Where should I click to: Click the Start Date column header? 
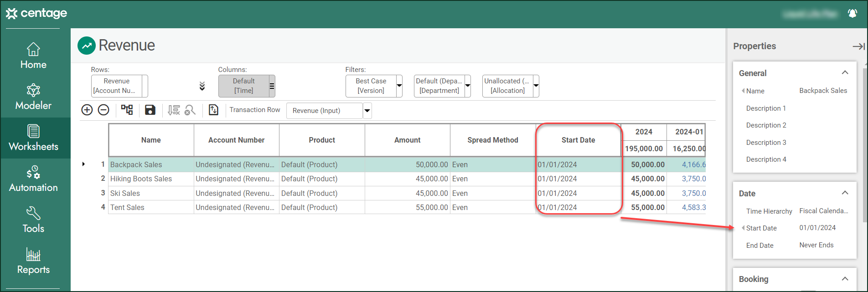tap(578, 140)
